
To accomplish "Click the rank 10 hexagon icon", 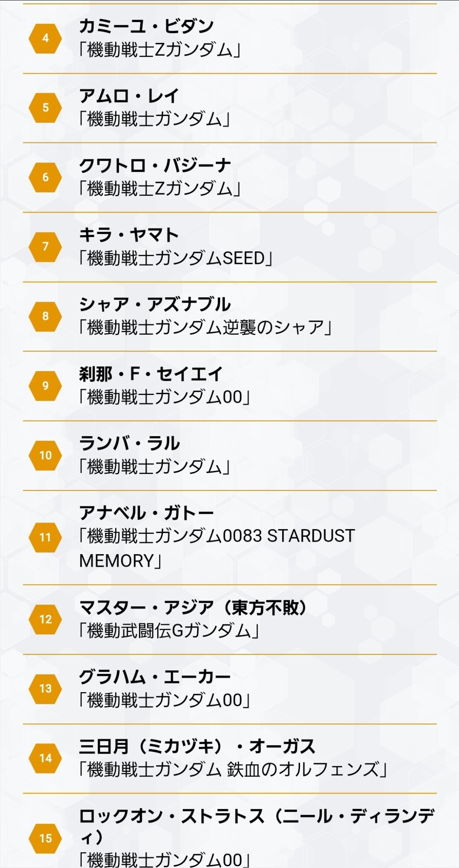I will point(45,455).
